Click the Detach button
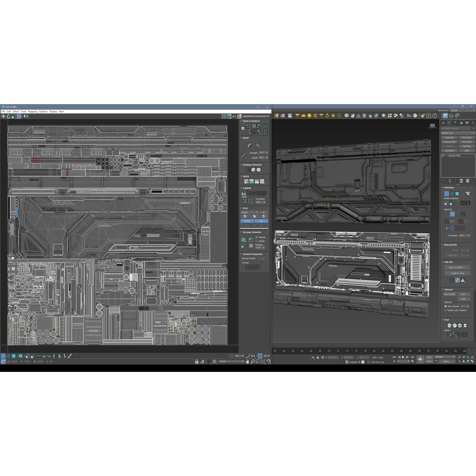 tap(247, 221)
